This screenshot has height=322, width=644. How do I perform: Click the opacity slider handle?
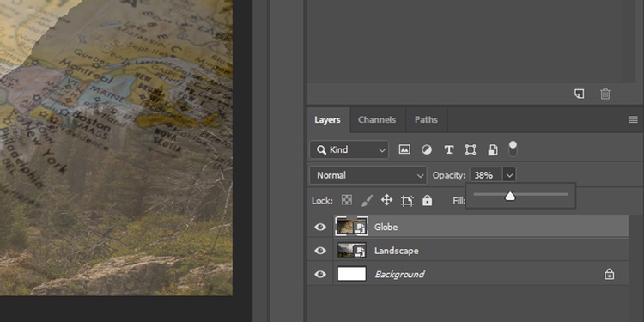(x=510, y=196)
